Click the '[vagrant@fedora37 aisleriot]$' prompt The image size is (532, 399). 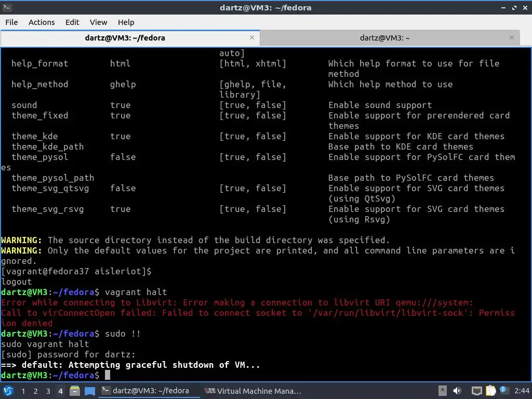click(76, 271)
